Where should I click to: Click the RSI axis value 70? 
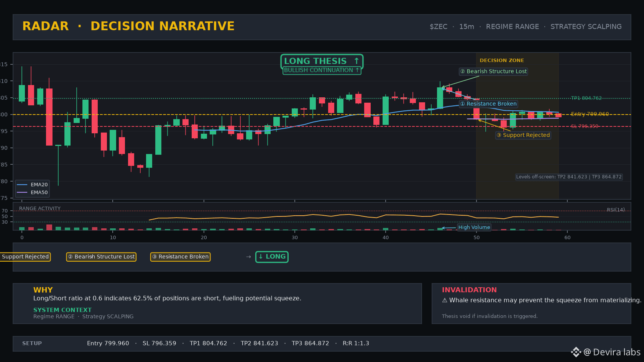(x=5, y=211)
